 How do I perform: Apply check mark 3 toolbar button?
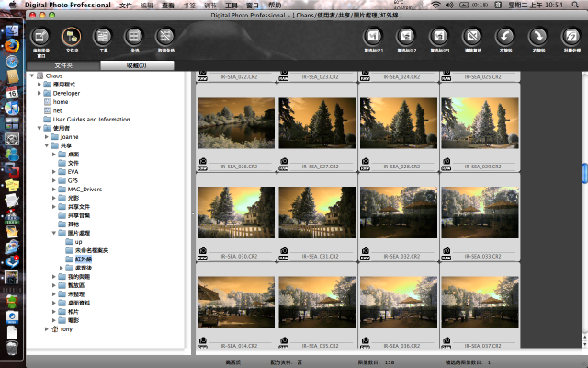coord(439,37)
